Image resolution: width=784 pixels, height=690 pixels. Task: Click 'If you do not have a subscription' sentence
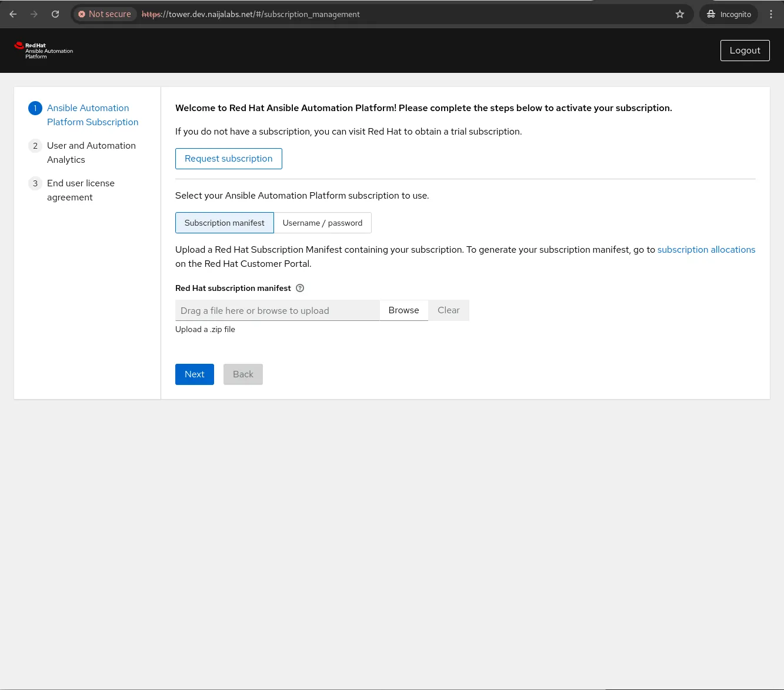[349, 132]
